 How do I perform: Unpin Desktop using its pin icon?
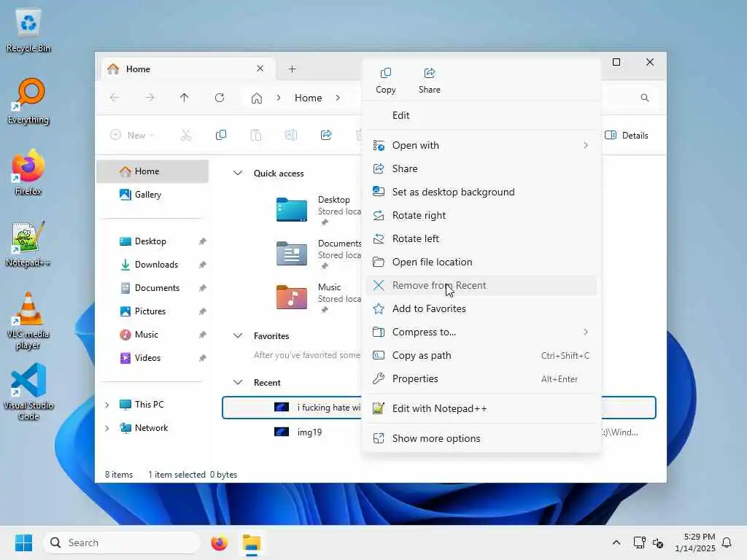(203, 241)
